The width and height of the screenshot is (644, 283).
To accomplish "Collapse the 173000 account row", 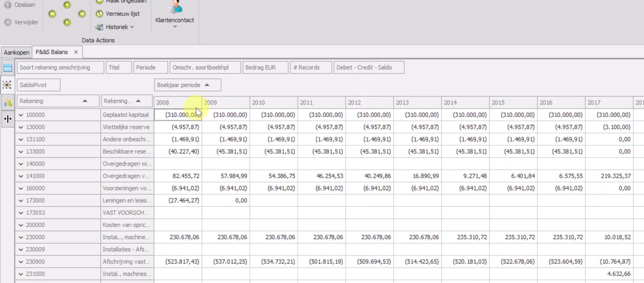I will (x=21, y=200).
